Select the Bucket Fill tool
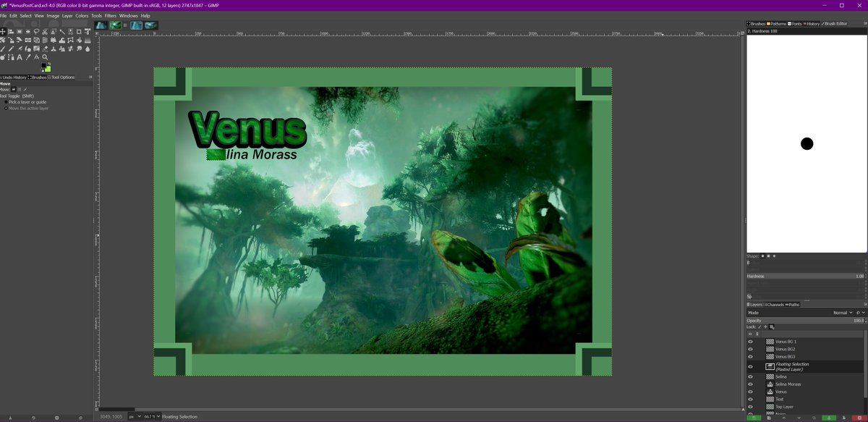This screenshot has width=868, height=422. 79,41
